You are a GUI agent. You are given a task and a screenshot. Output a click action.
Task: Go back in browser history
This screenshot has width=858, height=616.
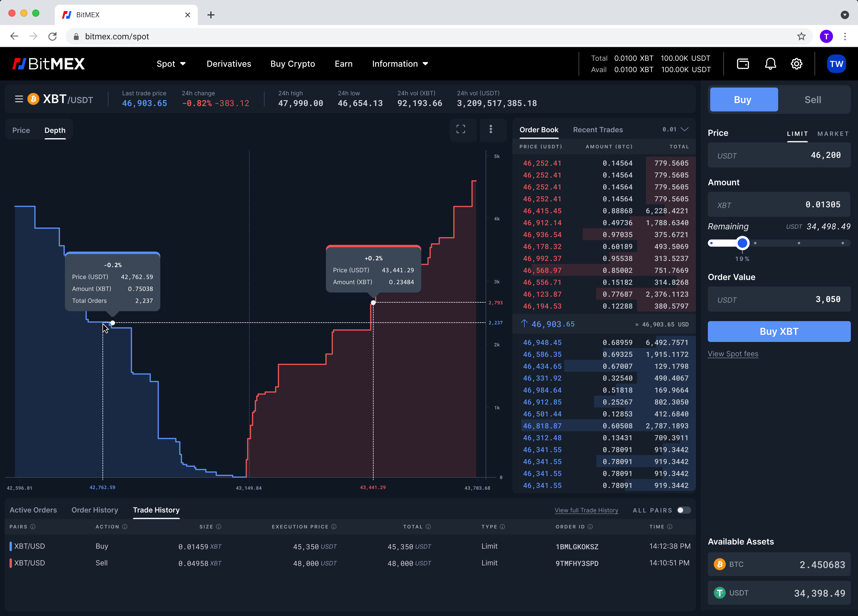[14, 36]
